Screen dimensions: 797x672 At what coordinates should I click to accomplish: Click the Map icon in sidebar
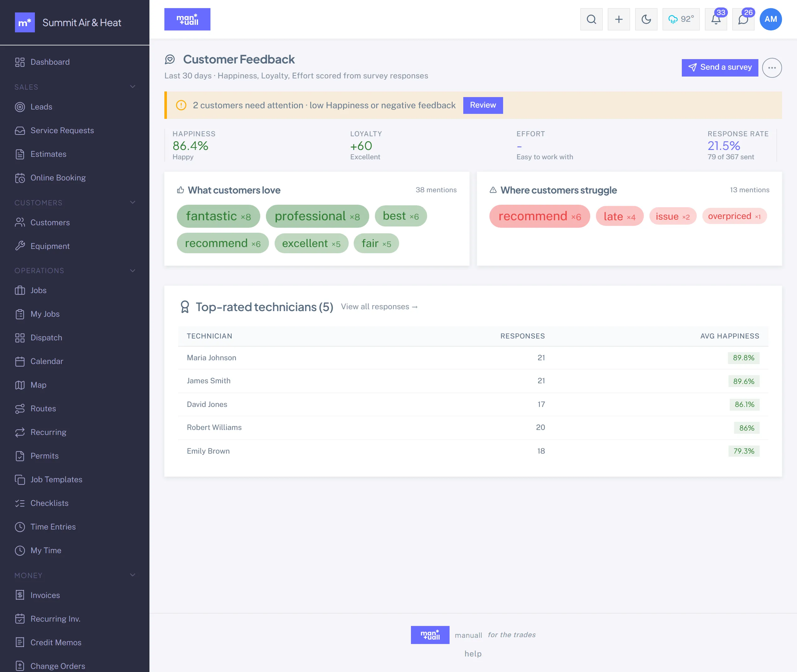pyautogui.click(x=20, y=385)
